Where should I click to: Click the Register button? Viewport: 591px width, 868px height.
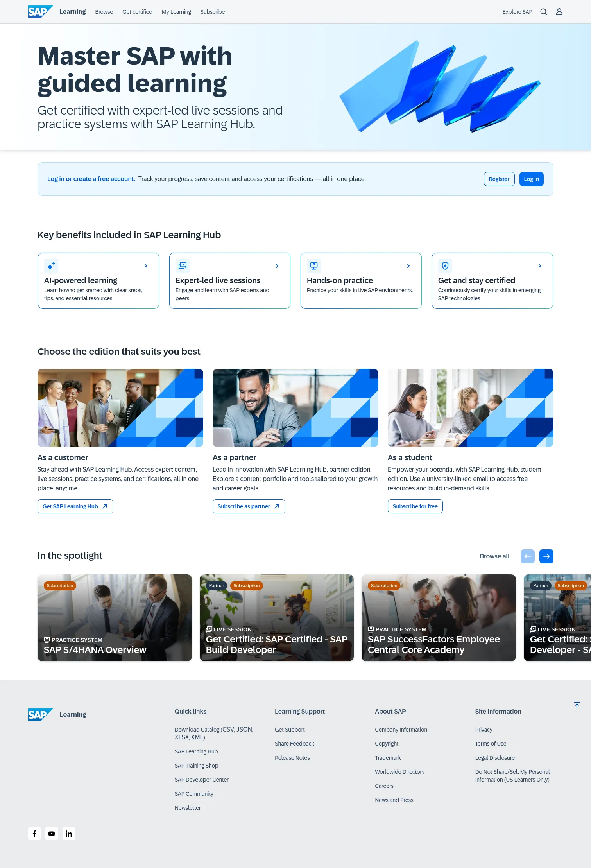(499, 179)
